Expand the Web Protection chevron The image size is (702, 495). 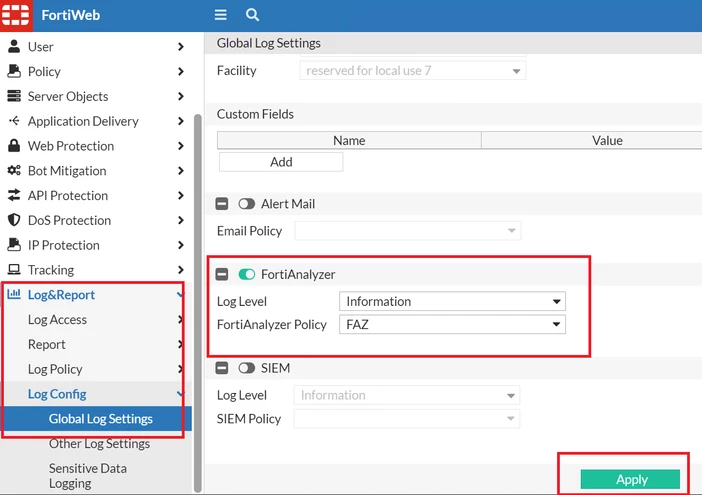180,146
